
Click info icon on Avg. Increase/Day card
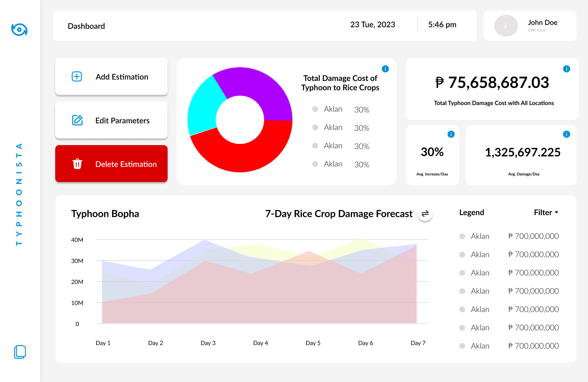pos(451,134)
